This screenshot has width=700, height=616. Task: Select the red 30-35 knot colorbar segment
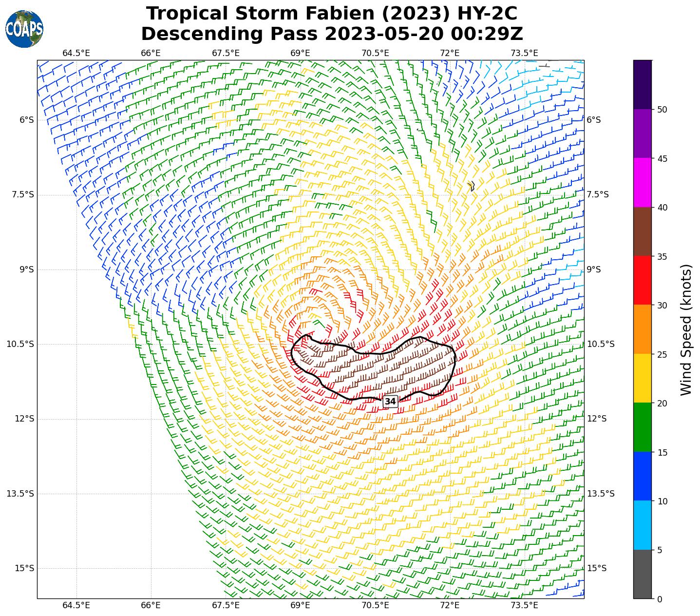(642, 280)
